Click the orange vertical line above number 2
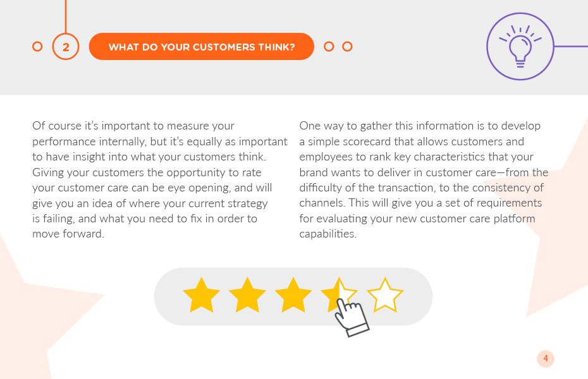 [66, 16]
